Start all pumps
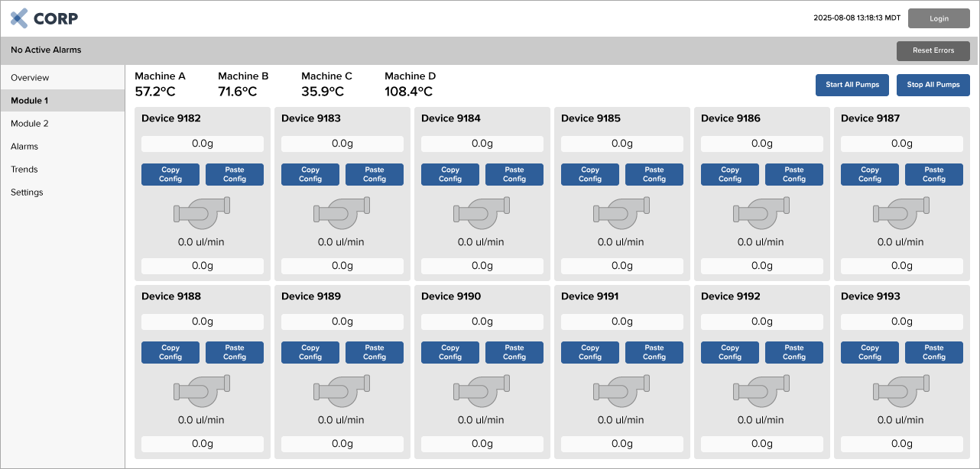This screenshot has width=980, height=469. tap(852, 85)
